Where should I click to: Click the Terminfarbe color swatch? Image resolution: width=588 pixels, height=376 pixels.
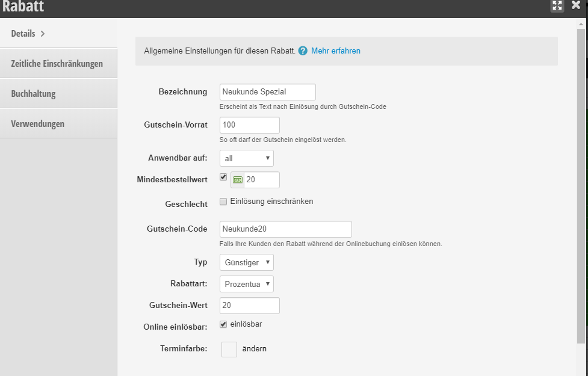[229, 350]
